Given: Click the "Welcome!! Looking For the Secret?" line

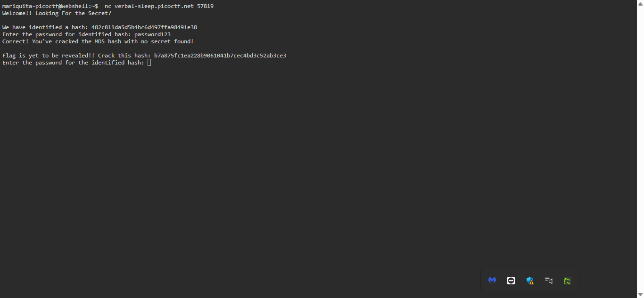Looking at the screenshot, I should 57,13.
